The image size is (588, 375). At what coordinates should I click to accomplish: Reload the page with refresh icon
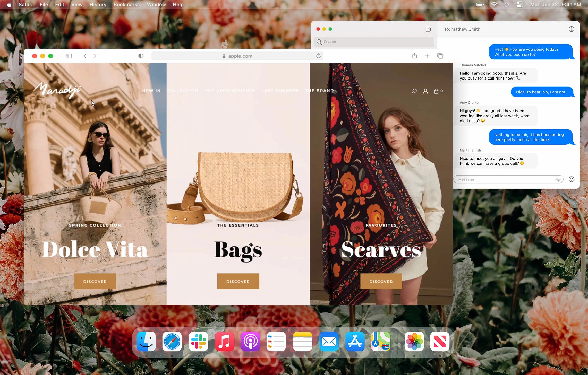coord(318,56)
